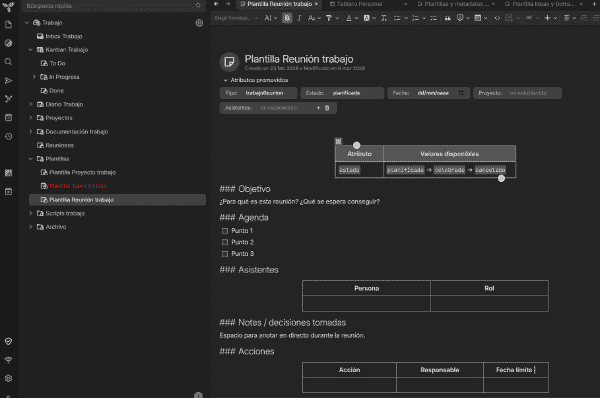Image resolution: width=600 pixels, height=398 pixels.
Task: Expand the In Progress node
Action: point(34,77)
